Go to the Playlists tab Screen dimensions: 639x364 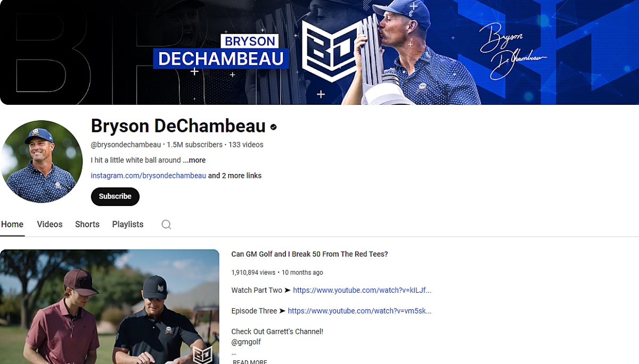[x=128, y=225]
